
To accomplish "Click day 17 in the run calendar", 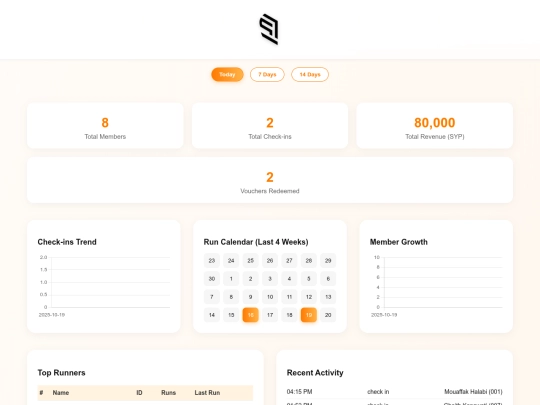I will tap(270, 315).
